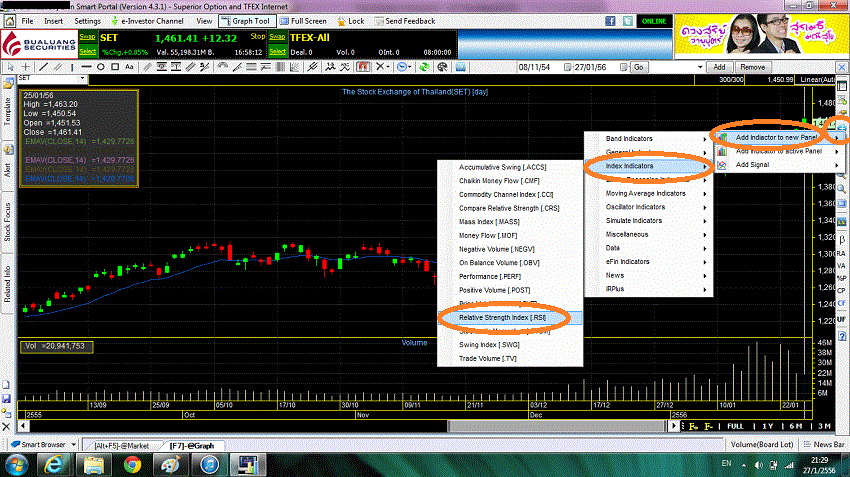Click the X close panel icon bottom-left
The width and height of the screenshot is (850, 477).
coord(6,427)
